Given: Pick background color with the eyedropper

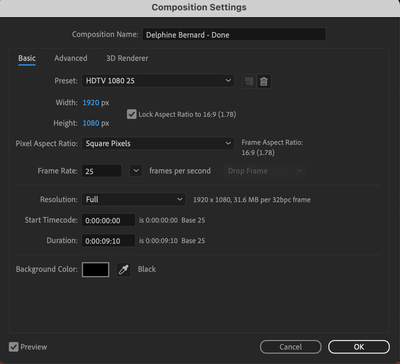Looking at the screenshot, I should pos(123,269).
